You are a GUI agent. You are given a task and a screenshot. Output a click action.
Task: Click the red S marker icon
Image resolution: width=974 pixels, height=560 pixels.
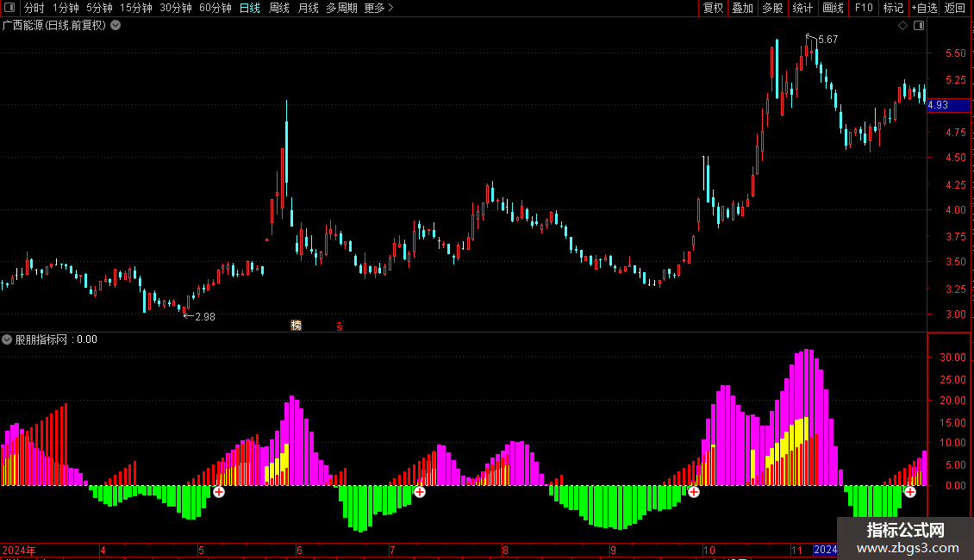click(x=339, y=326)
